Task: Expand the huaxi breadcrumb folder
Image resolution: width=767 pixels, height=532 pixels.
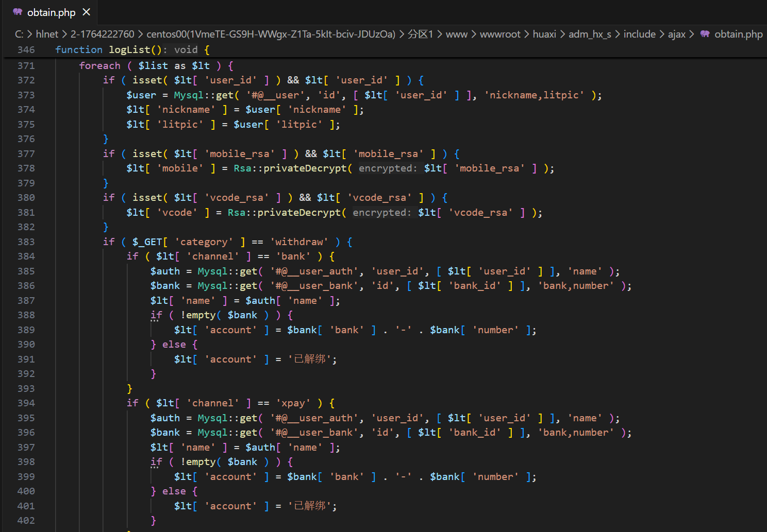Action: point(544,34)
